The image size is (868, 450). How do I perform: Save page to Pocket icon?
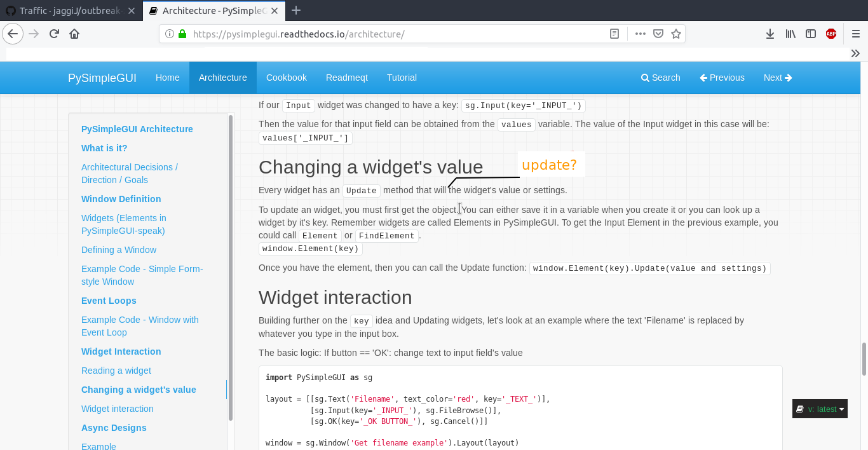(x=659, y=34)
